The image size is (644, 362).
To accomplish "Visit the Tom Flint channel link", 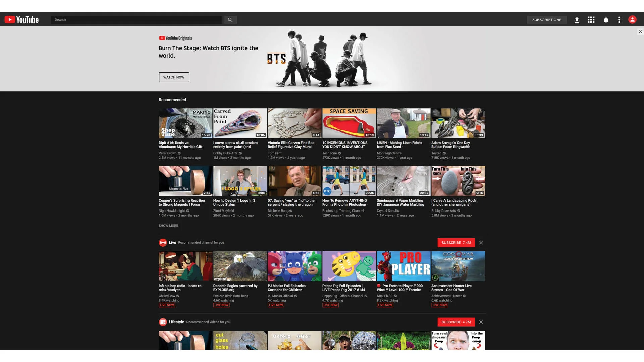I will tap(275, 153).
